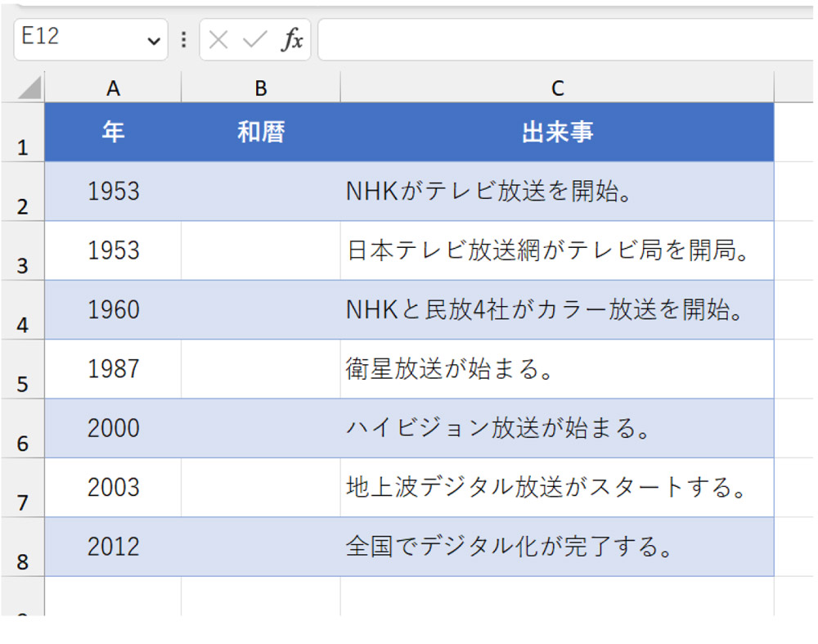Image resolution: width=818 pixels, height=644 pixels.
Task: Select column A header
Action: (113, 88)
